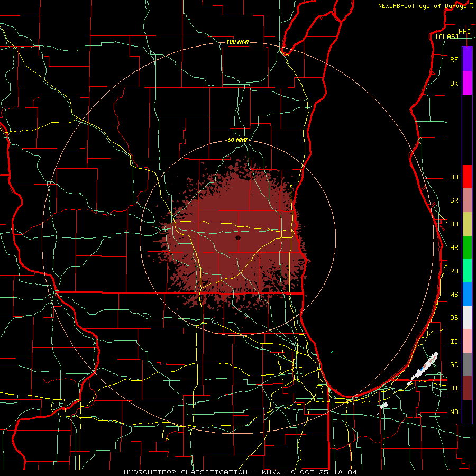
Task: Click the HHC product label
Action: tap(464, 32)
